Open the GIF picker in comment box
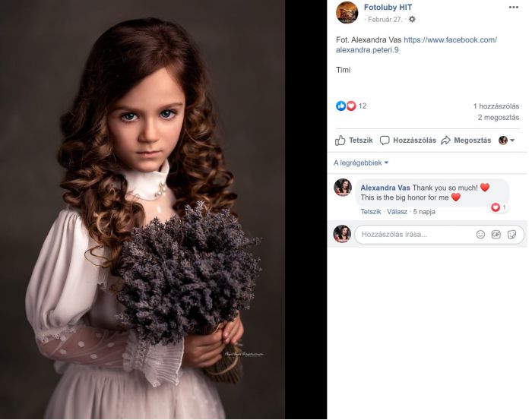 click(496, 234)
